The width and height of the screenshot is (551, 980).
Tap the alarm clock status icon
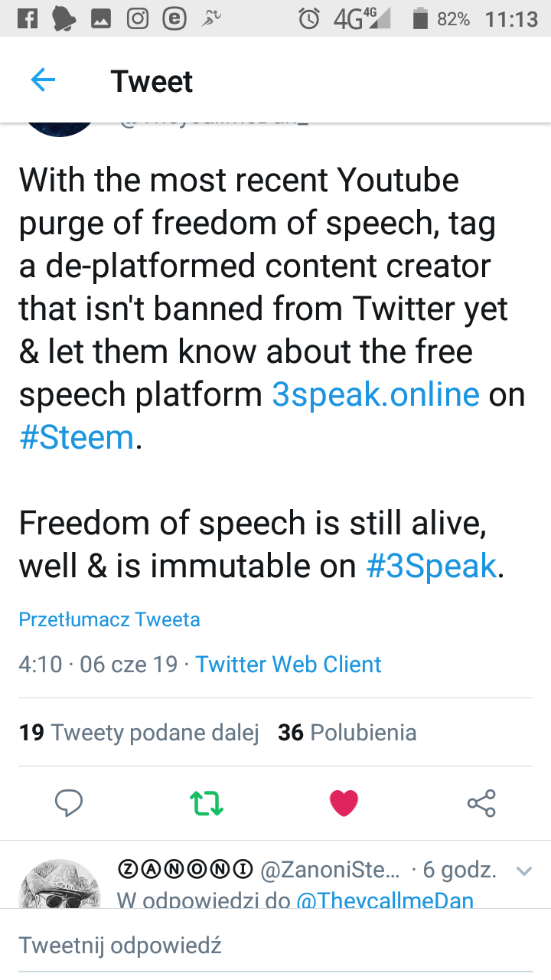click(x=308, y=19)
